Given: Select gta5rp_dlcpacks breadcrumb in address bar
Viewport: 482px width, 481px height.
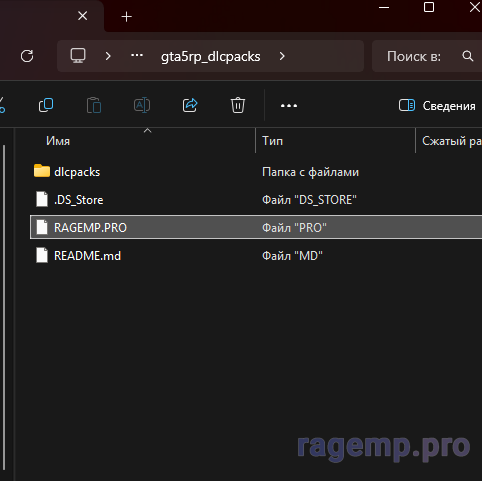Looking at the screenshot, I should pos(211,57).
